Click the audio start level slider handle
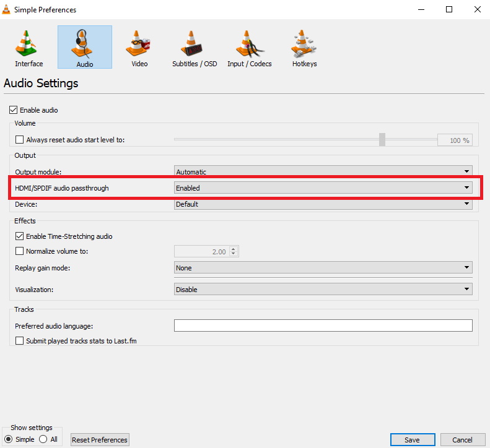The image size is (490, 448). pyautogui.click(x=382, y=140)
